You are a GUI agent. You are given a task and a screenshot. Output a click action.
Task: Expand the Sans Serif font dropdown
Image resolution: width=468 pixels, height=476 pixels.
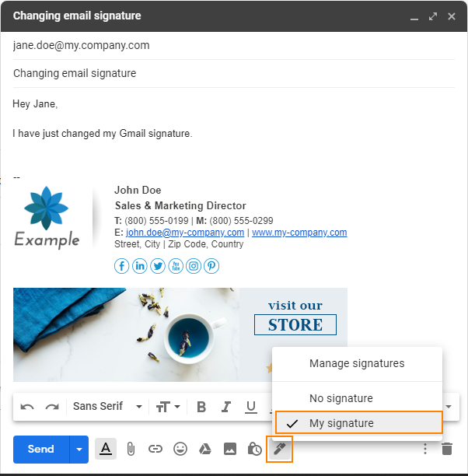click(107, 406)
